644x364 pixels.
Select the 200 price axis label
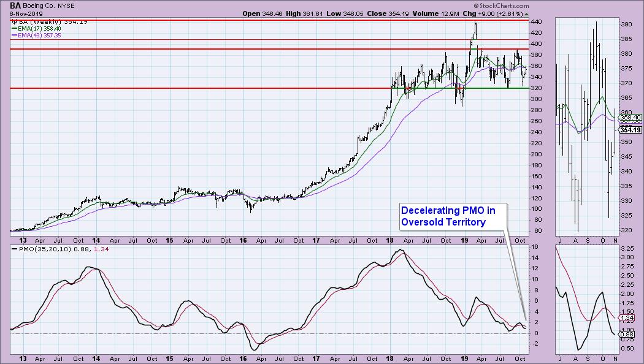point(537,154)
